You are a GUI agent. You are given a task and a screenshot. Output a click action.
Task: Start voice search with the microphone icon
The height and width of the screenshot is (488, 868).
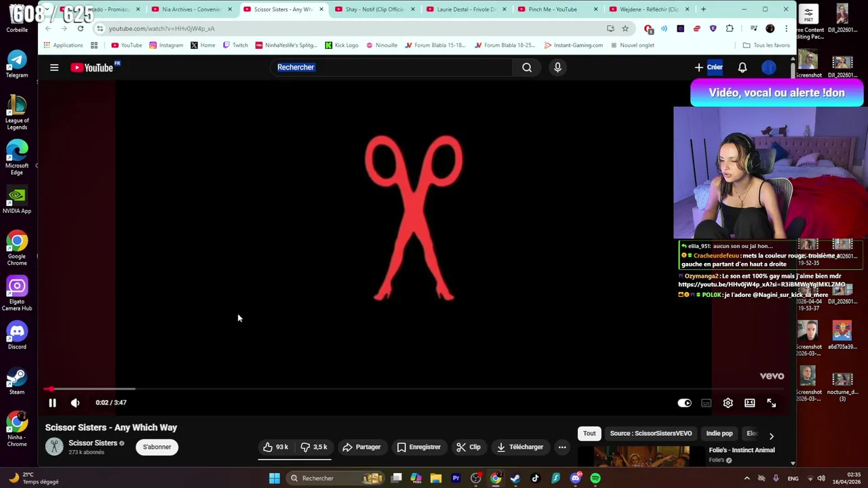pos(557,67)
